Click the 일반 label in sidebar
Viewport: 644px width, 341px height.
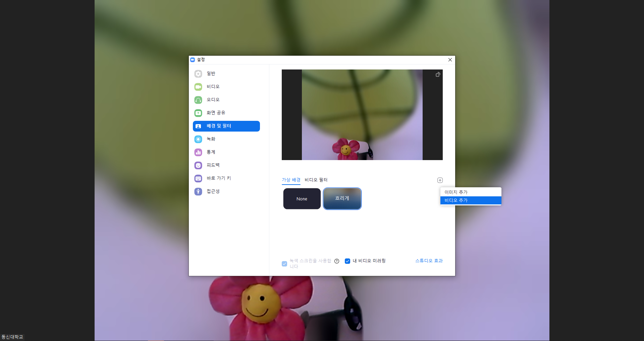tap(211, 74)
